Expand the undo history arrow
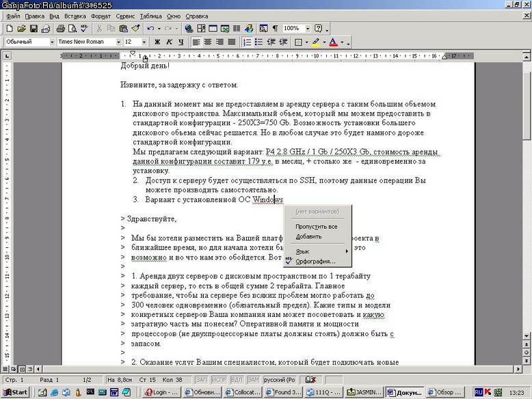 point(159,29)
